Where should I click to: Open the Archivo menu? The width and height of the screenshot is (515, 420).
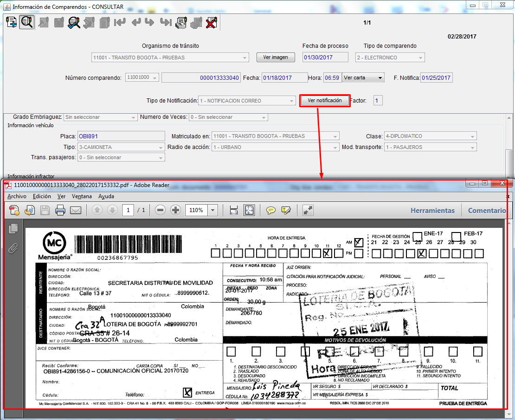[17, 196]
